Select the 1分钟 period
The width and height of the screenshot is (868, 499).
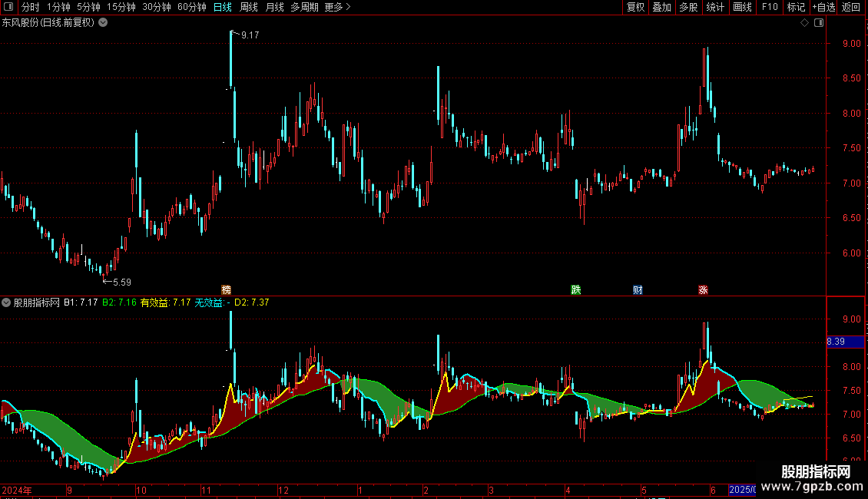[x=58, y=7]
